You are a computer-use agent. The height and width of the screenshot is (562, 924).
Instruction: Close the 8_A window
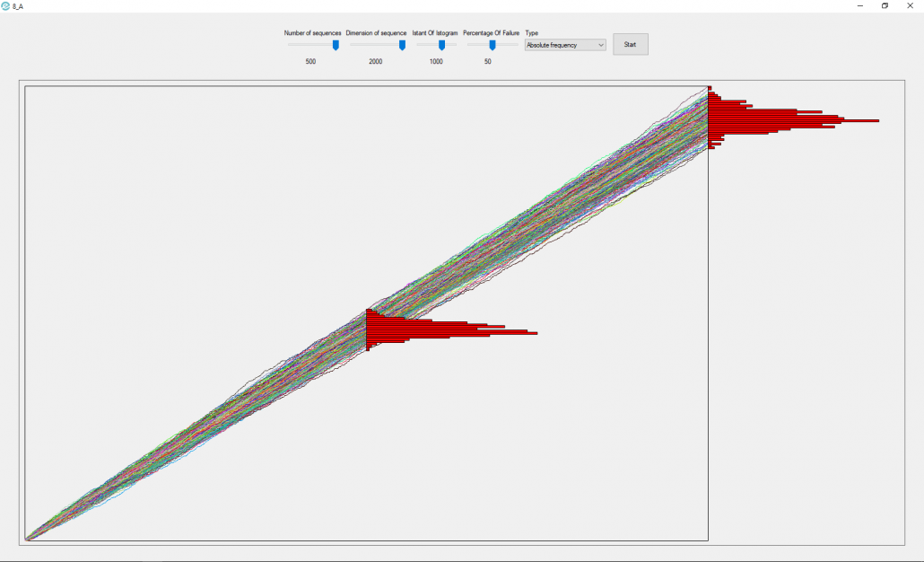(911, 5)
